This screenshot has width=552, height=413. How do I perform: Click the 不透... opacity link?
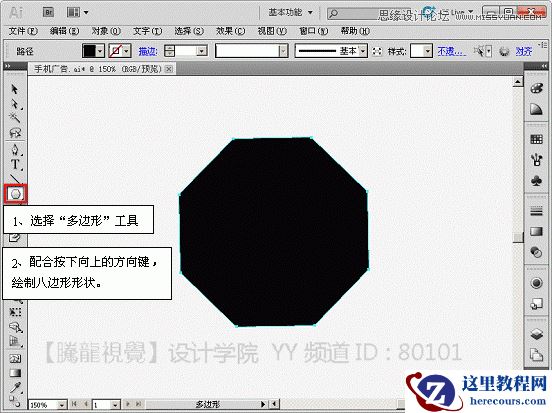click(451, 52)
